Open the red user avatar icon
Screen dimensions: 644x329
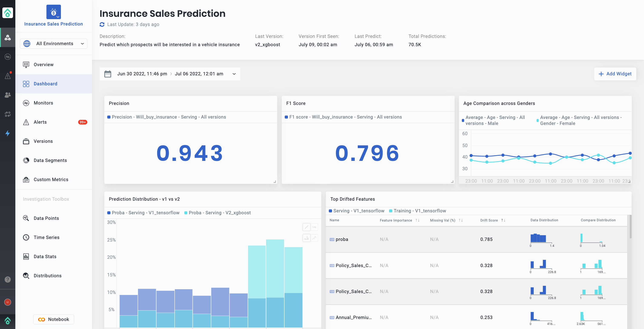(x=7, y=302)
